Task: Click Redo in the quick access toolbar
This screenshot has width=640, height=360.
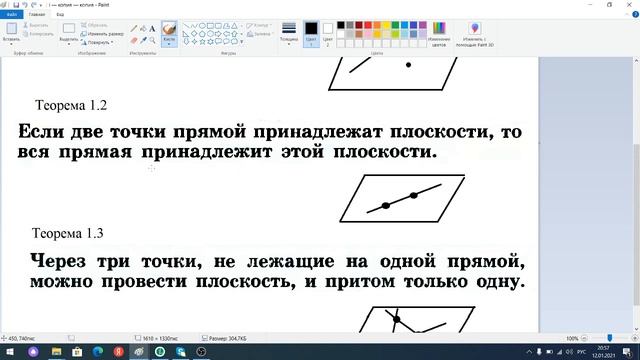Action: point(33,5)
